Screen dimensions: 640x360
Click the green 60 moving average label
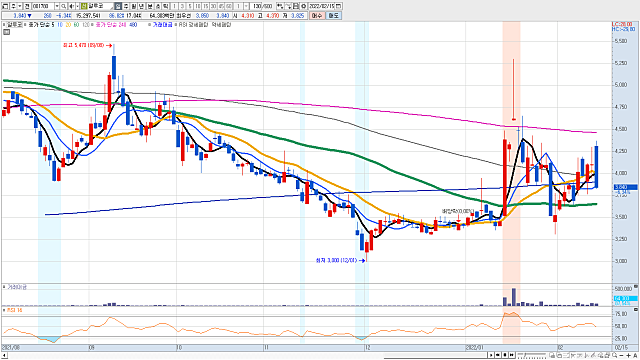[x=76, y=25]
